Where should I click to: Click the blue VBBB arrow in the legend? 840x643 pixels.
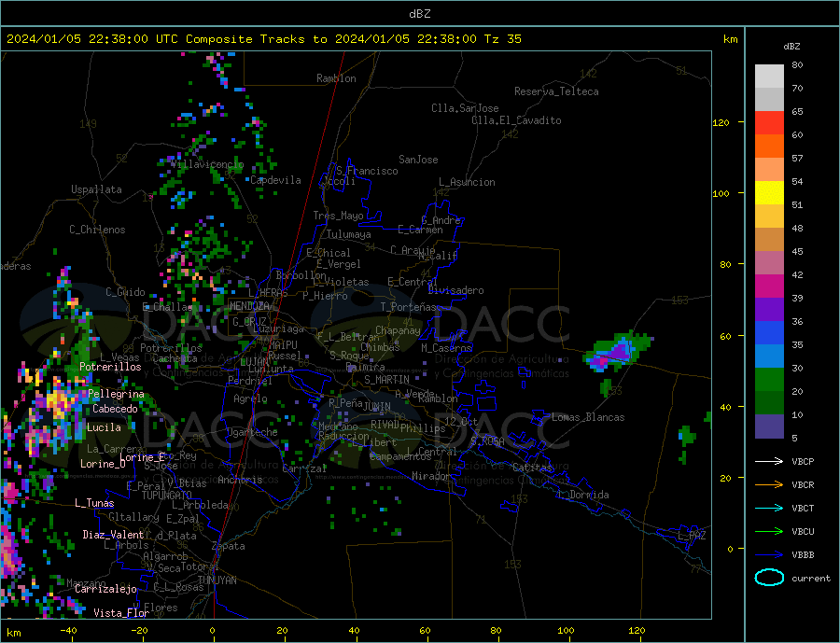(x=769, y=555)
